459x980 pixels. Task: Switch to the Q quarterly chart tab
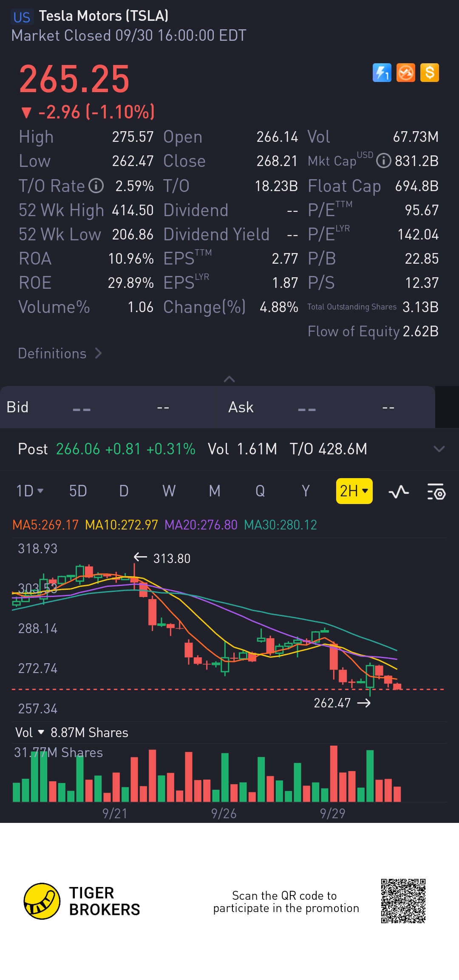[x=260, y=491]
